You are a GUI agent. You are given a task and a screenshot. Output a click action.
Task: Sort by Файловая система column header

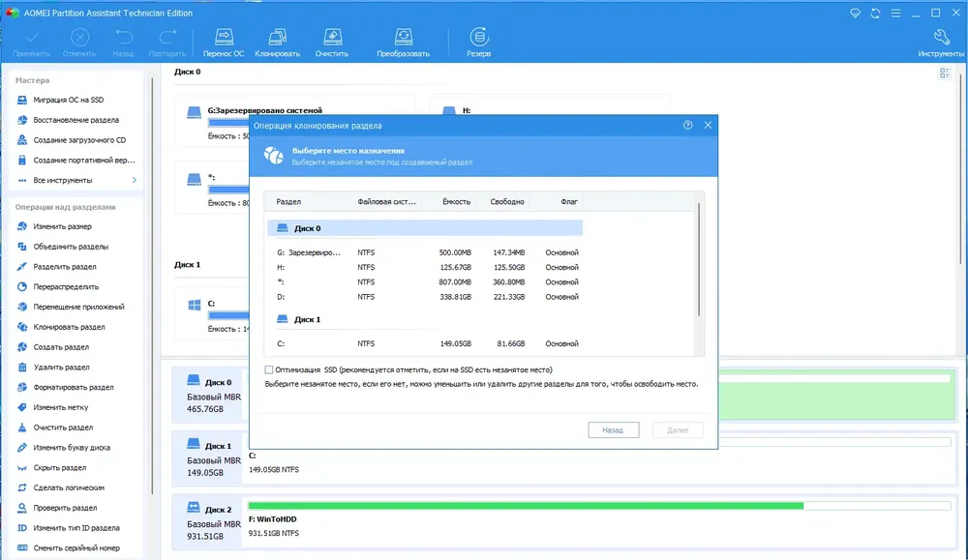(x=386, y=202)
